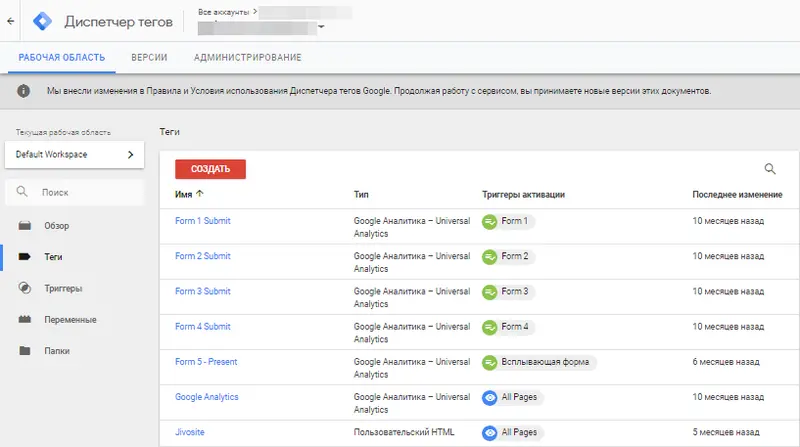Image resolution: width=800 pixels, height=447 pixels.
Task: Switch to the ВЕРСИИ tab
Action: point(149,58)
